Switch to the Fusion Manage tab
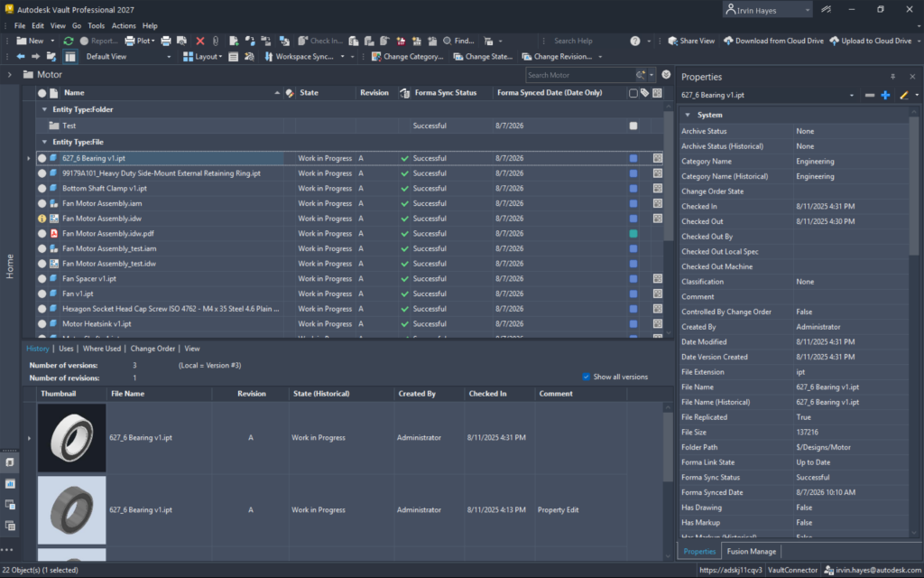The height and width of the screenshot is (578, 924). click(752, 552)
